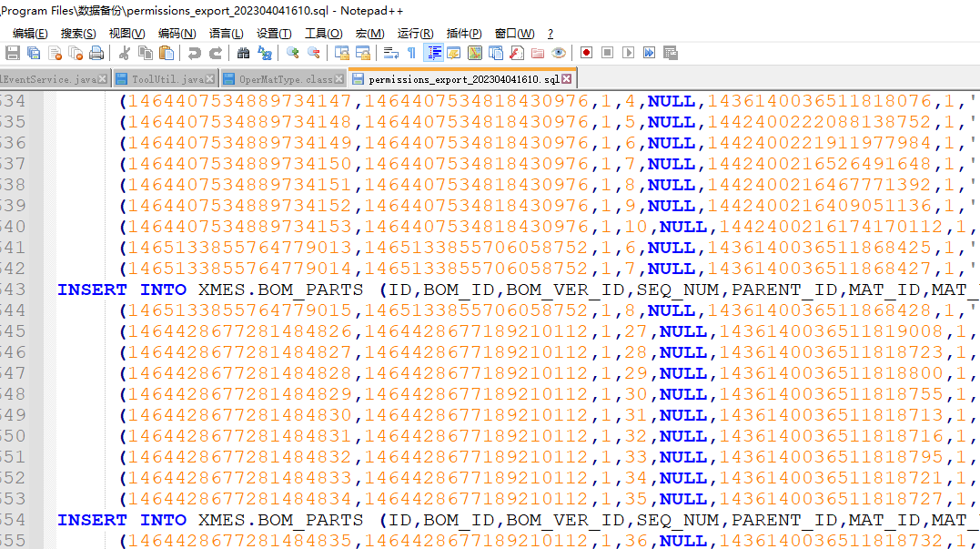
Task: Click value 1464428677281484830 in the code
Action: pos(240,415)
